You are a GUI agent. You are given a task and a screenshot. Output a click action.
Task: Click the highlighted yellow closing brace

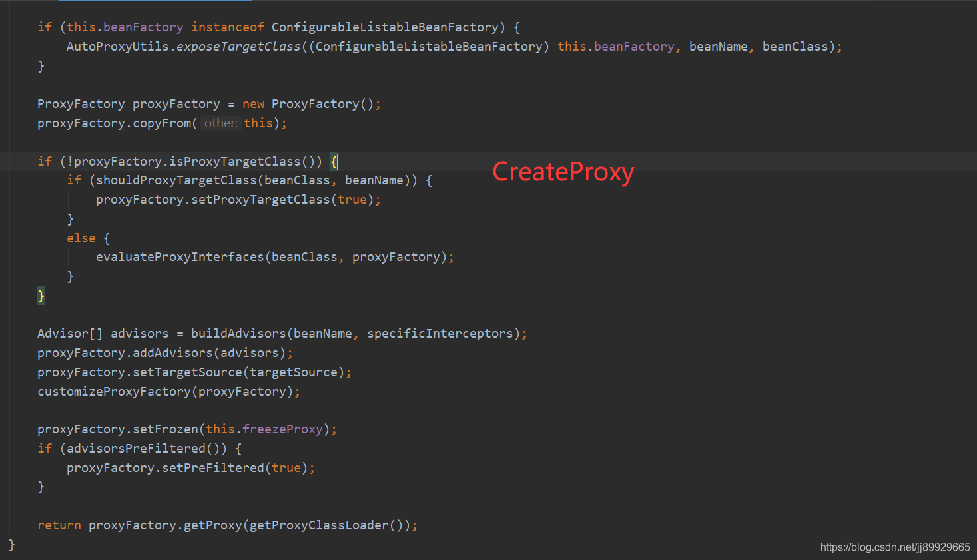(41, 296)
